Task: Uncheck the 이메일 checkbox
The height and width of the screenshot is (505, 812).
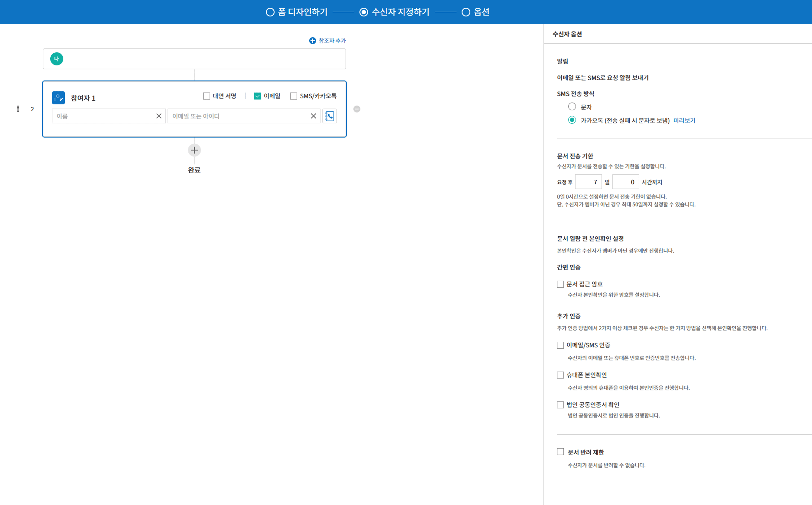Action: [x=257, y=96]
